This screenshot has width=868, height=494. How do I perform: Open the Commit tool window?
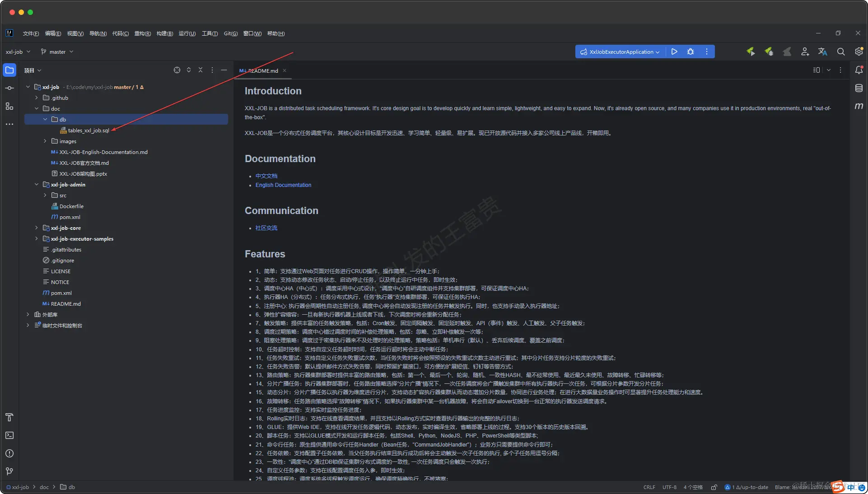(9, 88)
